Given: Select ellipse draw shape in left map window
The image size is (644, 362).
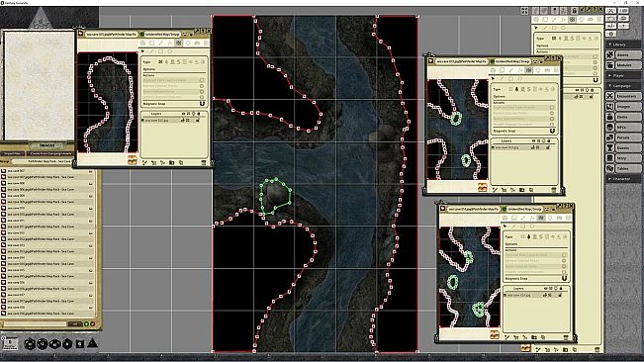Looking at the screenshot, I should pos(169,51).
